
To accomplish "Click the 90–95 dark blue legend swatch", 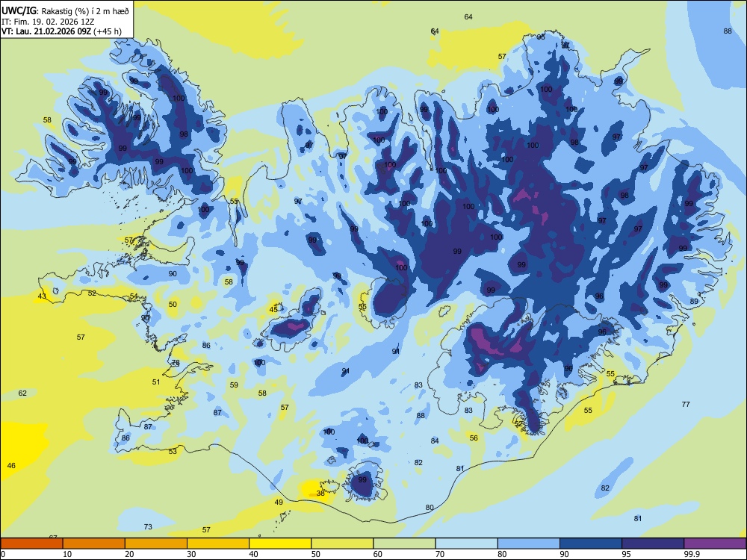I will pos(591,544).
